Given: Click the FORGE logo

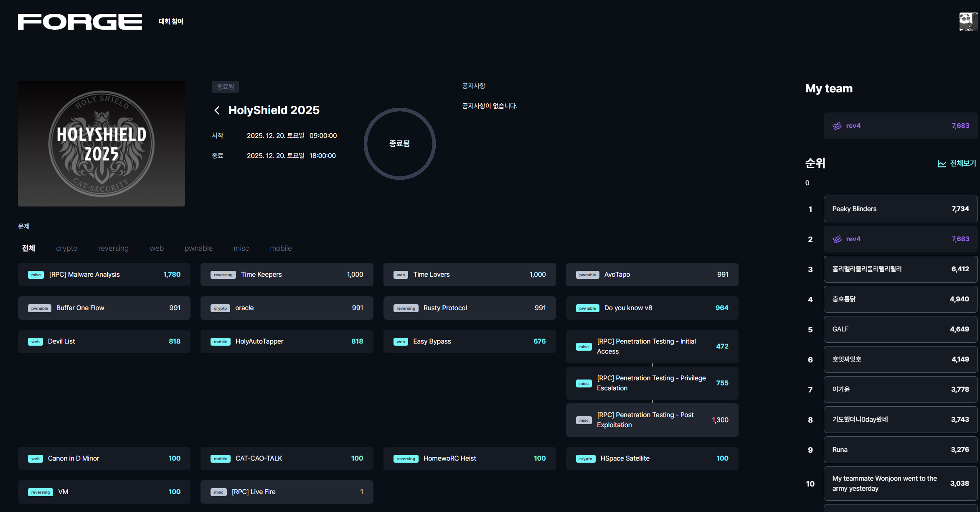Looking at the screenshot, I should pyautogui.click(x=80, y=22).
